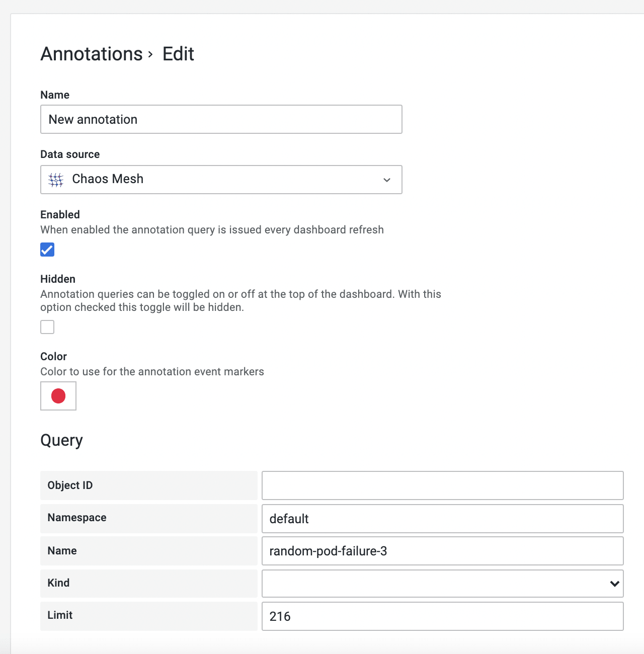The width and height of the screenshot is (644, 654).
Task: Click the Object ID label
Action: coord(70,485)
